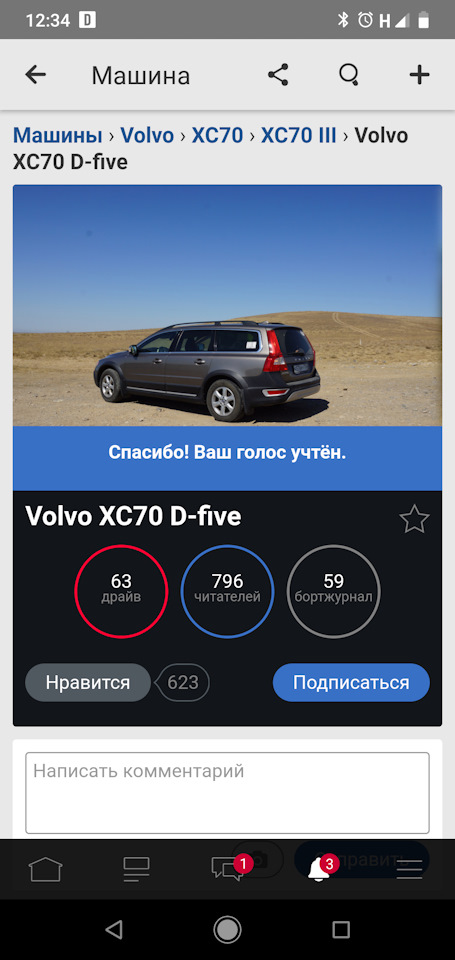This screenshot has width=455, height=960.
Task: Open Volvo breadcrumb link
Action: coord(147,135)
